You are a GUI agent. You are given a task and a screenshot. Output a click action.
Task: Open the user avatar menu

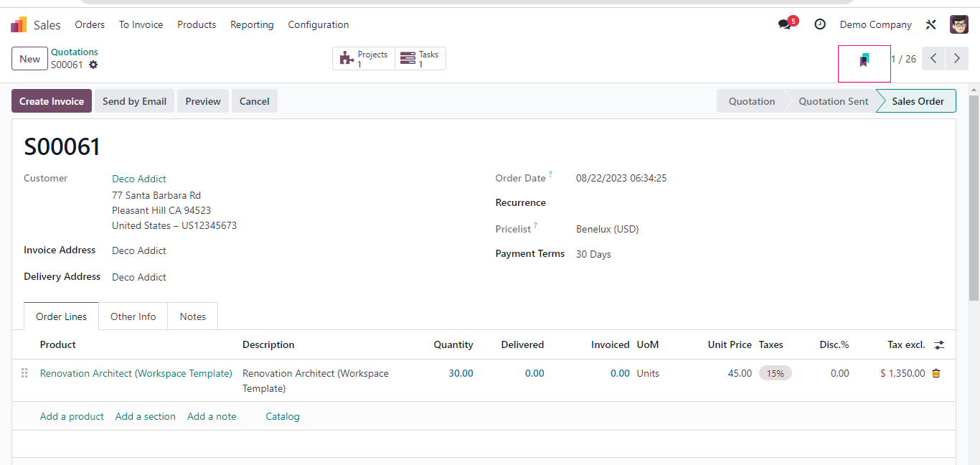click(x=959, y=24)
